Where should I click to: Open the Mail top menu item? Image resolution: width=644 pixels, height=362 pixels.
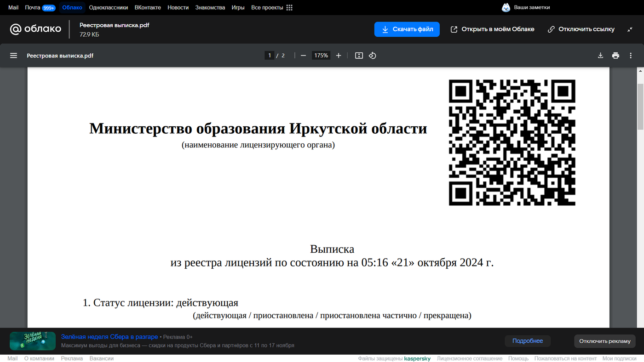13,7
